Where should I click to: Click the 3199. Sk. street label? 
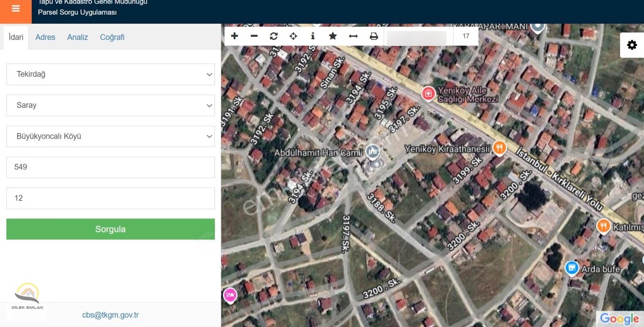click(467, 170)
